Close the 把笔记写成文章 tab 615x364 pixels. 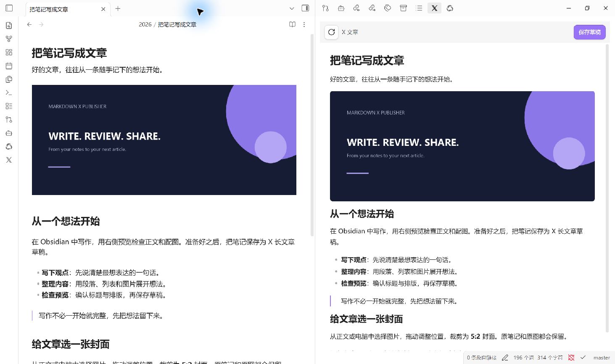[x=103, y=9]
